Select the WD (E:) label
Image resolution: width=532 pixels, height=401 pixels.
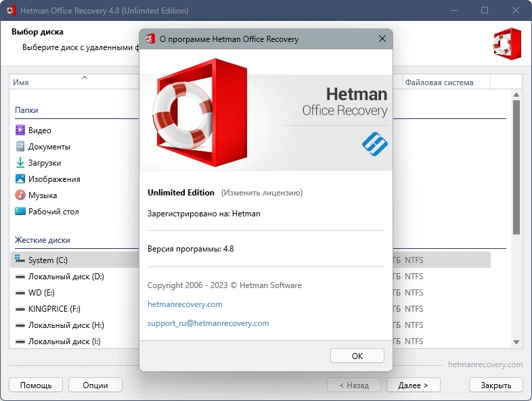[41, 293]
